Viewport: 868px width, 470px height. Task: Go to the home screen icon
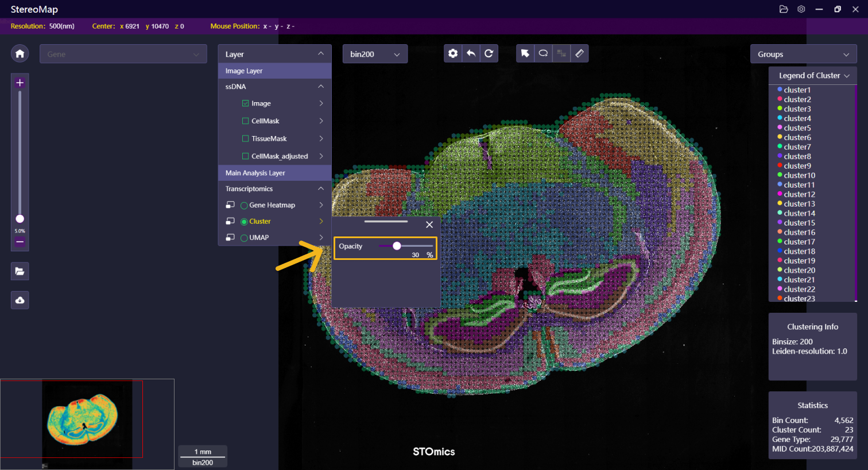tap(20, 53)
